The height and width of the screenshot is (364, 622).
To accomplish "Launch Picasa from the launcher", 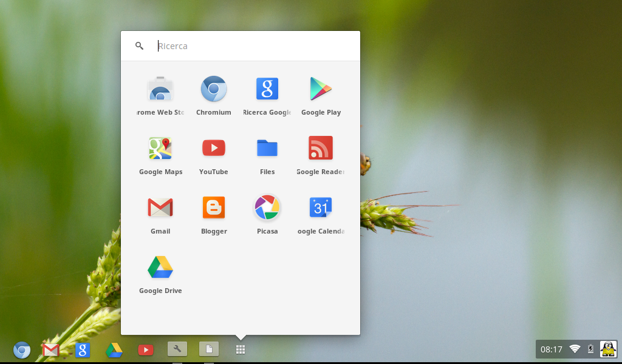I will click(x=267, y=207).
